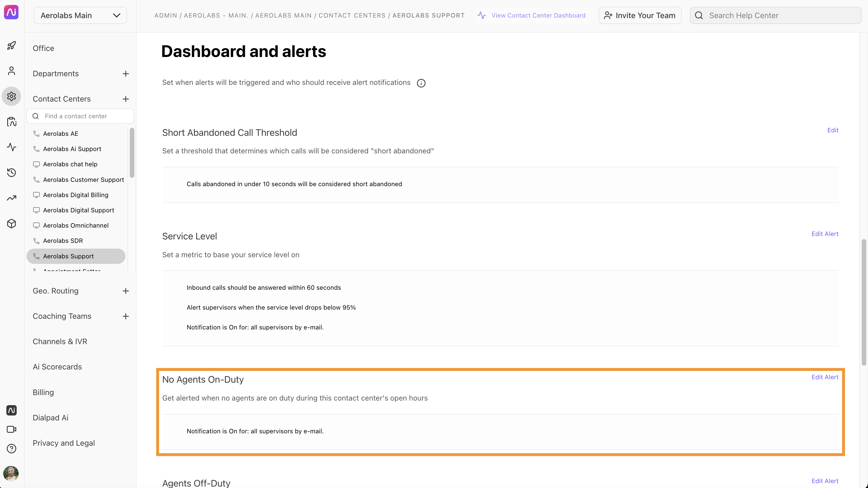
Task: Click Aerolabs Main workspace dropdown
Action: click(80, 15)
